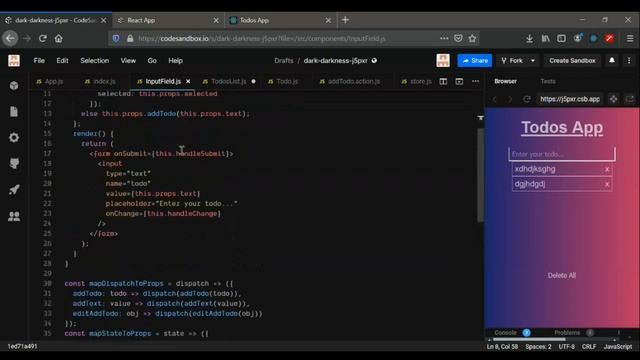Switch to the index.js editor tab
The image size is (640, 360).
tap(100, 81)
